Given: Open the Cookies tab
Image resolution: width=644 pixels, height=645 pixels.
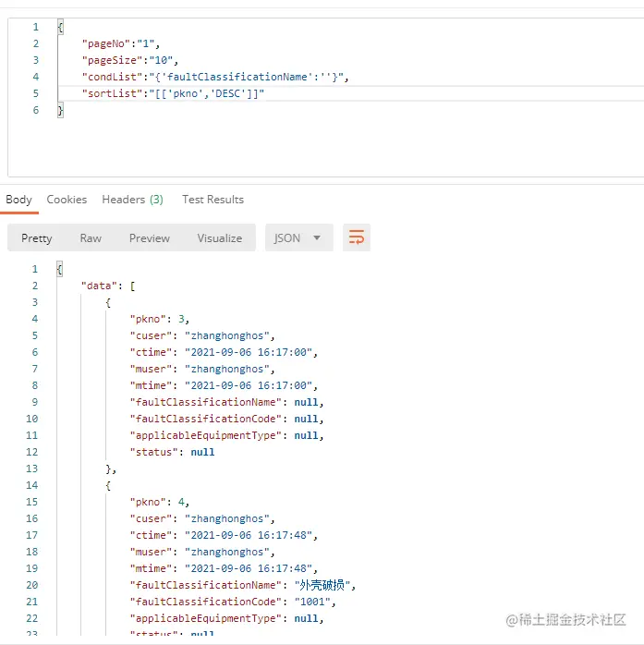Looking at the screenshot, I should (67, 200).
